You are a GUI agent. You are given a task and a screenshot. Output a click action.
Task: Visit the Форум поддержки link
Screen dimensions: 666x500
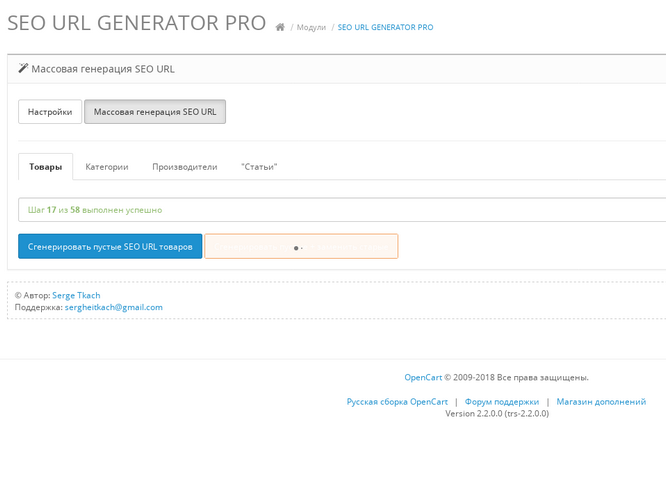pyautogui.click(x=502, y=401)
